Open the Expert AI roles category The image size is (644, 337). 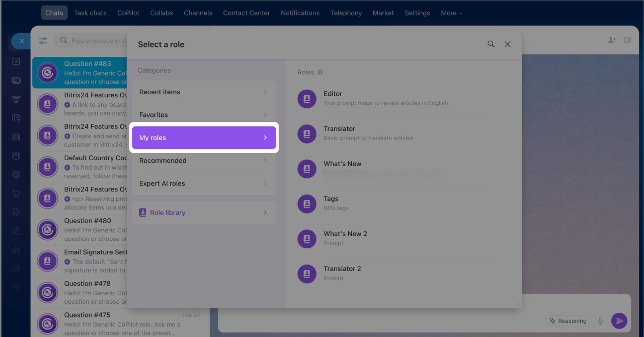tap(204, 183)
